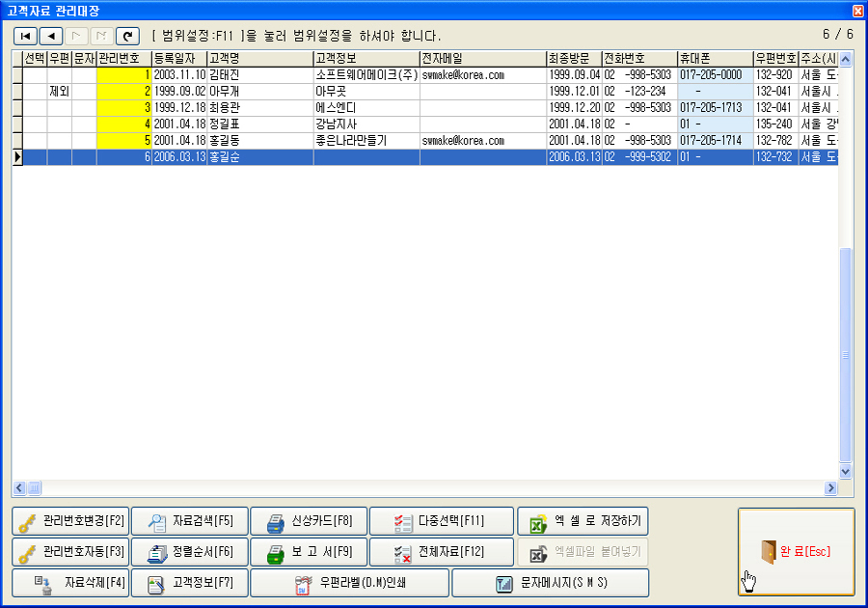The height and width of the screenshot is (608, 868).
Task: Click the 휴대폰 column header
Action: point(716,59)
